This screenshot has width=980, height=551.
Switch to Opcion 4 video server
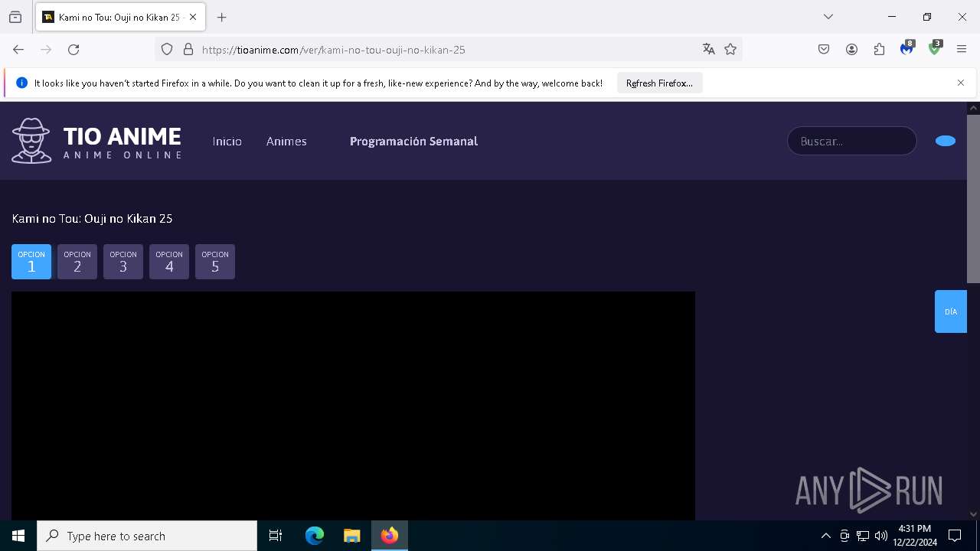169,262
